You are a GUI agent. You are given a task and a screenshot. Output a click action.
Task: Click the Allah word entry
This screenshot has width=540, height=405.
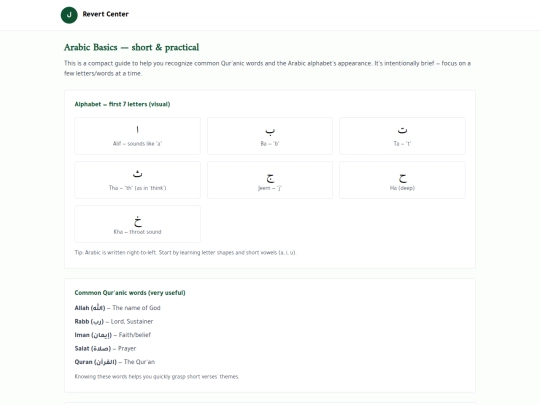[117, 308]
